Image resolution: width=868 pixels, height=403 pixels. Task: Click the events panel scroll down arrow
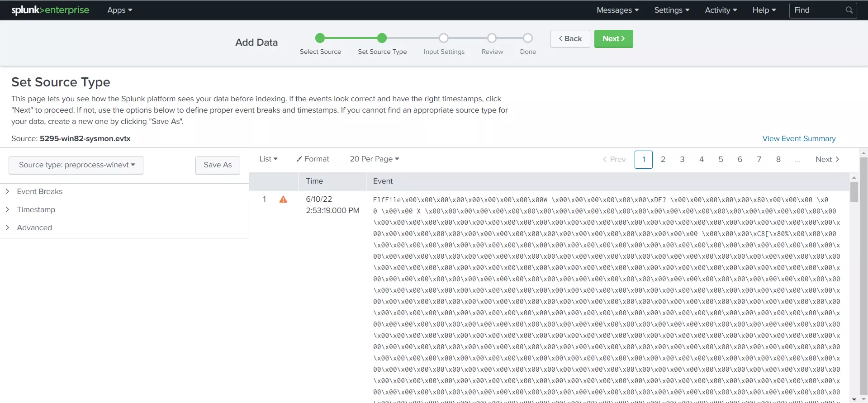[854, 399]
